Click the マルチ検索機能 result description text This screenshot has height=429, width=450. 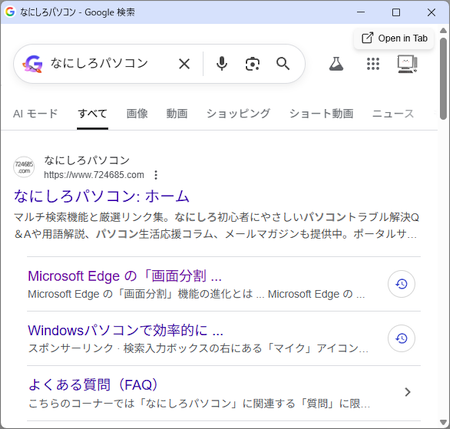tap(216, 226)
